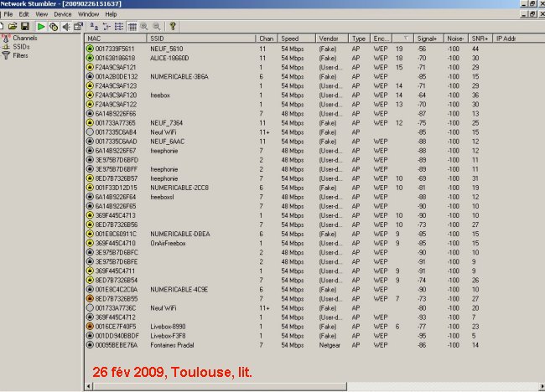Click the sort-arrow column header
The image size is (545, 392).
coord(402,39)
